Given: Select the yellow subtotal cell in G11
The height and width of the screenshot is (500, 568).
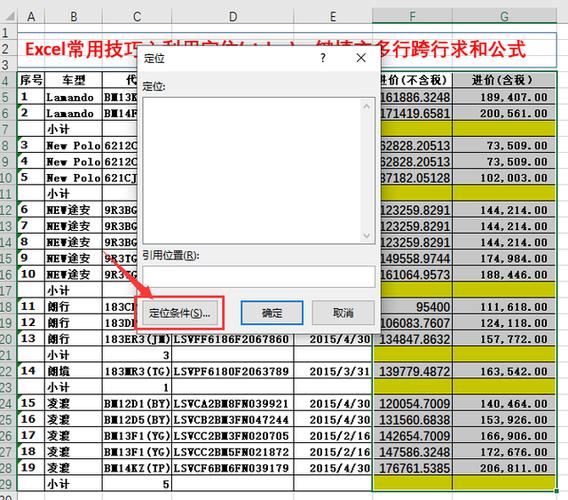Looking at the screenshot, I should [504, 193].
